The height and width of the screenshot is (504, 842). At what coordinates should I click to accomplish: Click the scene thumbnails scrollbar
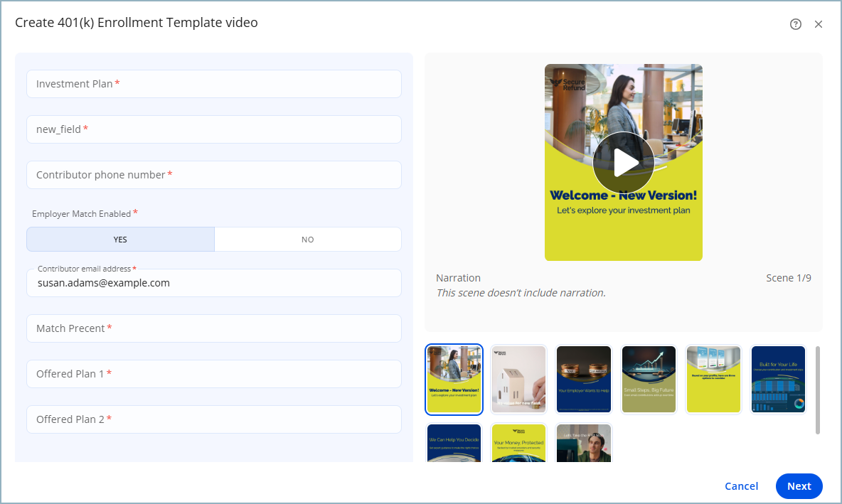pos(818,390)
